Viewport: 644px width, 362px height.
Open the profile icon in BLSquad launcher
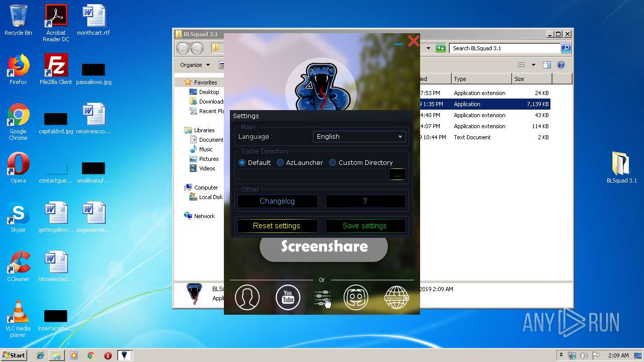[247, 297]
